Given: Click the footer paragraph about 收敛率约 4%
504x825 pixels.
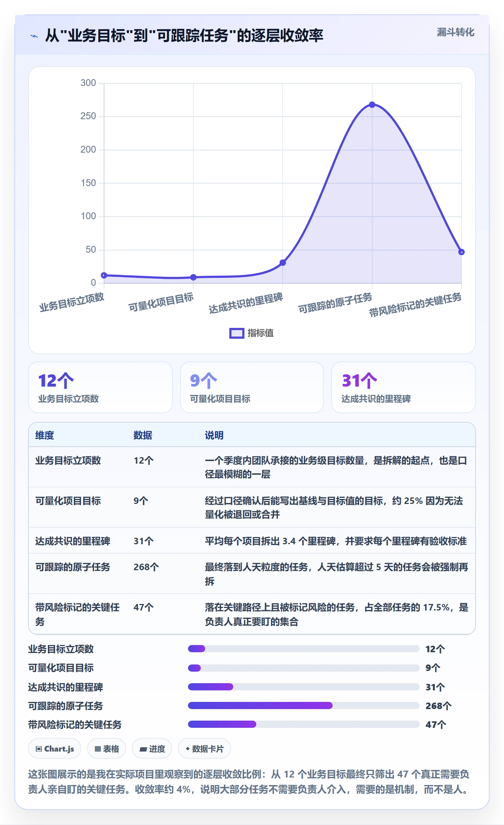Looking at the screenshot, I should point(249,782).
